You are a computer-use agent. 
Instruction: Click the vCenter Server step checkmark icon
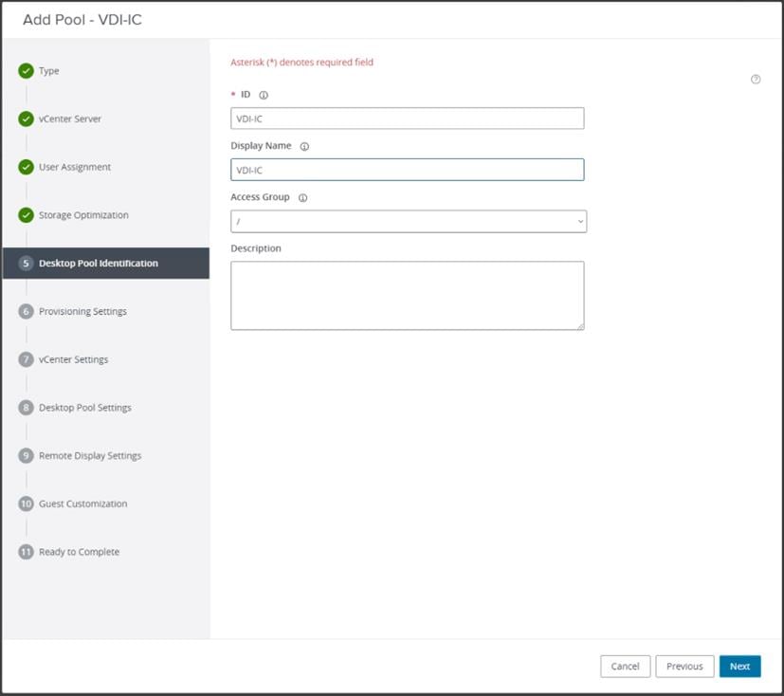click(x=27, y=119)
